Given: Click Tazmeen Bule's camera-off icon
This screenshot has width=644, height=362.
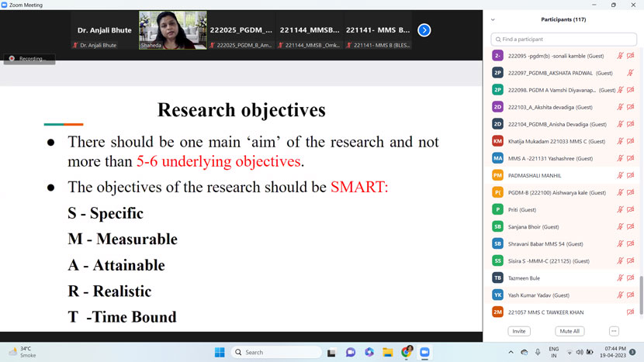Looking at the screenshot, I should click(631, 278).
